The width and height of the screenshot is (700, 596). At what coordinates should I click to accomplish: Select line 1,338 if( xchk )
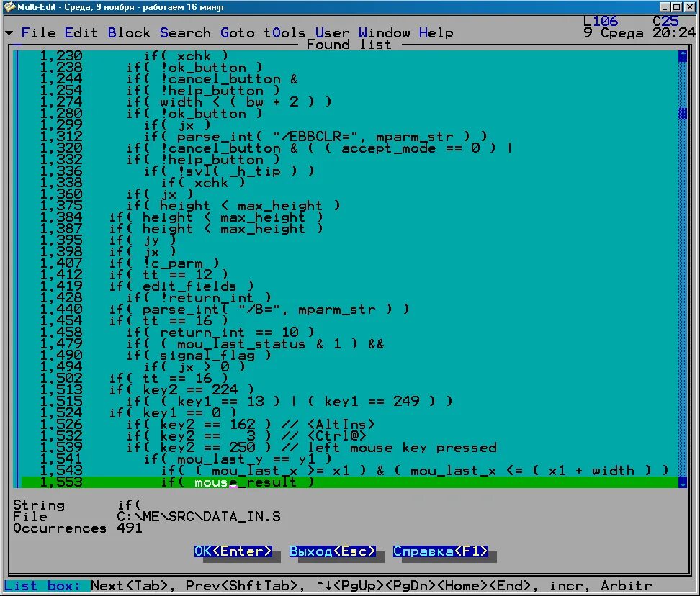click(349, 182)
